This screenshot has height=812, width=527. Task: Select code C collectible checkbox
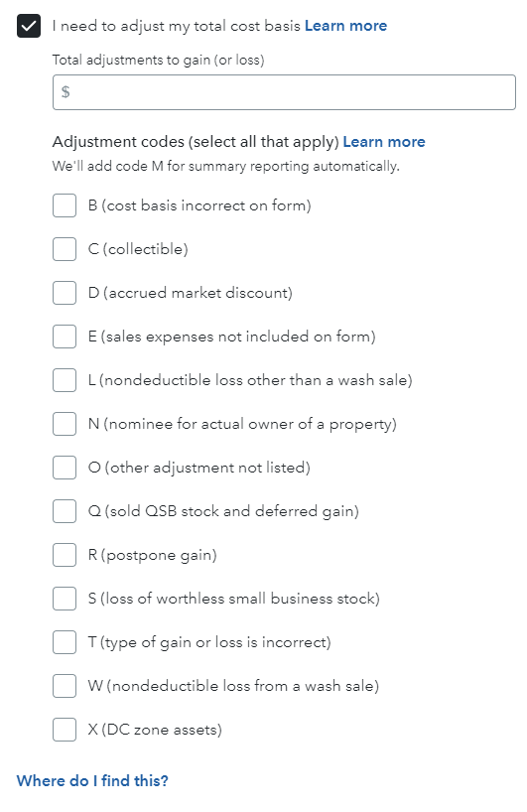tap(65, 249)
